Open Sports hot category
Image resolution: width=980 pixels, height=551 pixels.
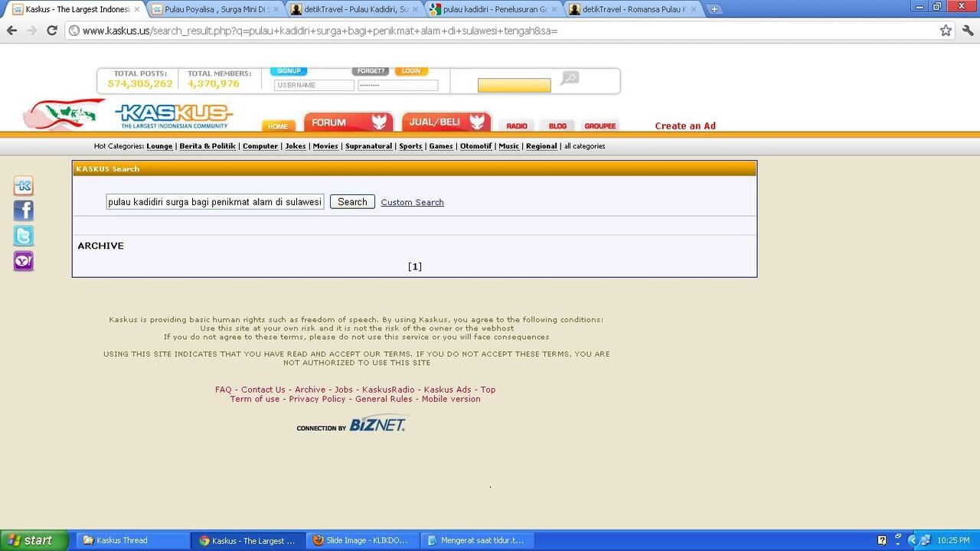[x=410, y=146]
